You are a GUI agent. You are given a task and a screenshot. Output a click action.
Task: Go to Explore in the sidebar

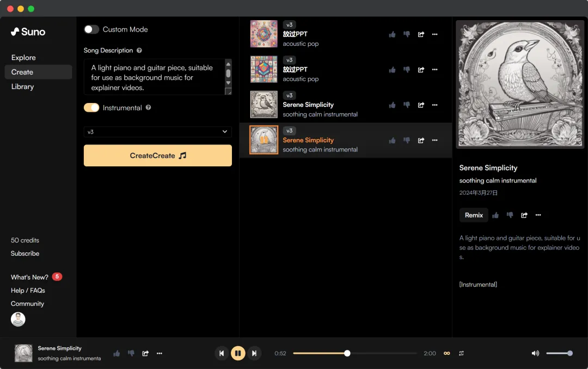click(23, 58)
